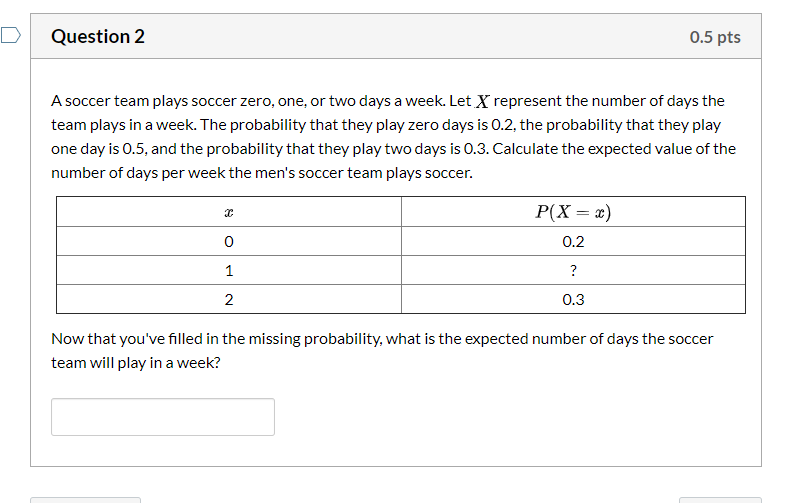
Task: Select the table cell showing 0.2
Action: [x=573, y=241]
